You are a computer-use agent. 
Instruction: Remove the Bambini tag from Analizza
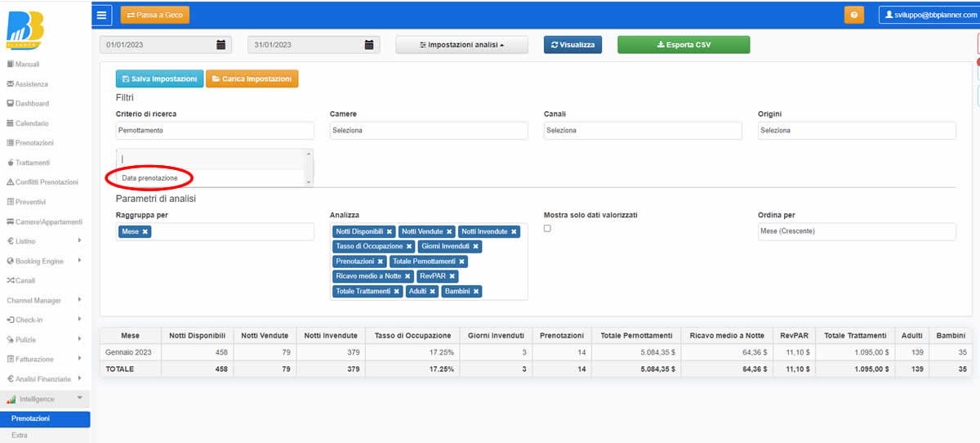(x=475, y=291)
